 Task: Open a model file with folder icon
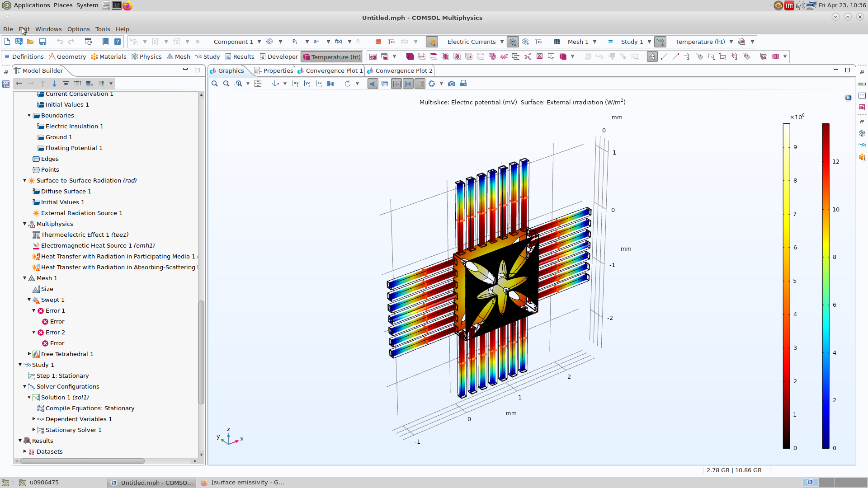(30, 42)
